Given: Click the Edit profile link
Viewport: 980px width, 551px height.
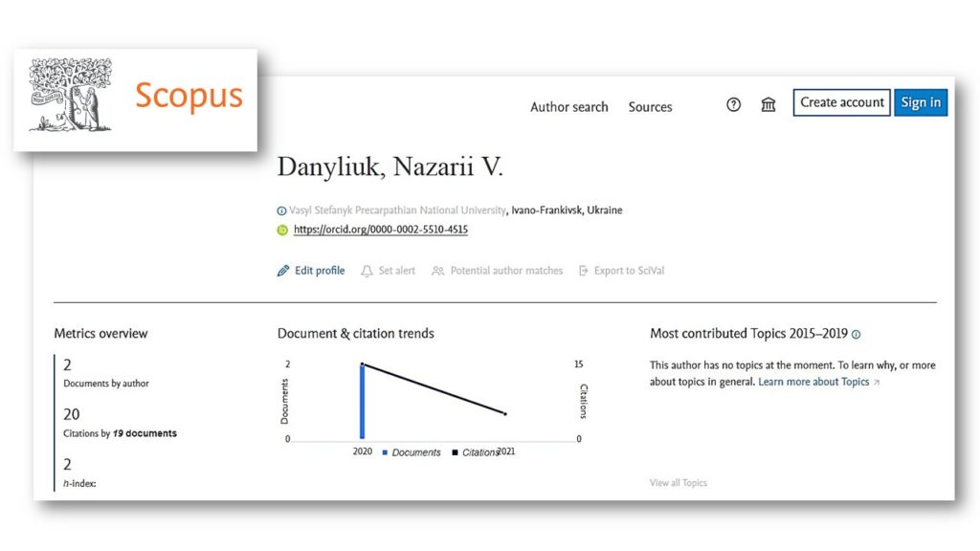Looking at the screenshot, I should (320, 271).
